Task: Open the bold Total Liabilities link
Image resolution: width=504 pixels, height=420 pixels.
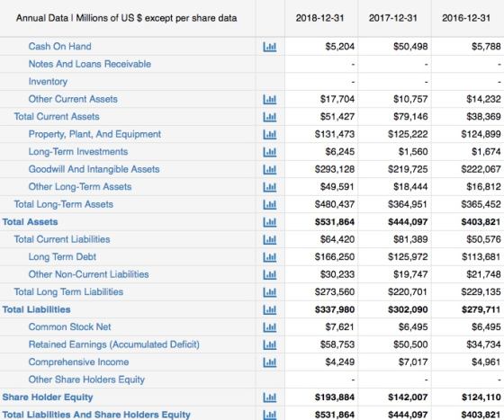Action: click(36, 309)
